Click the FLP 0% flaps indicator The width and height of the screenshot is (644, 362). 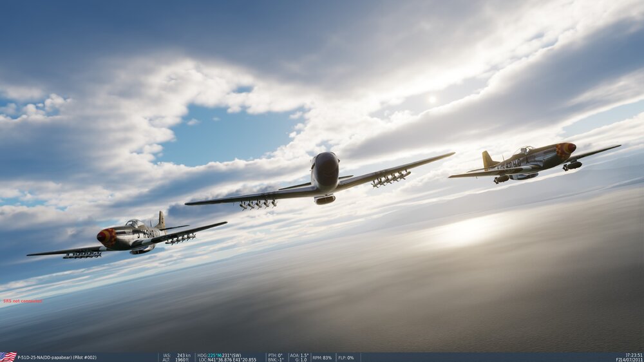coord(346,357)
